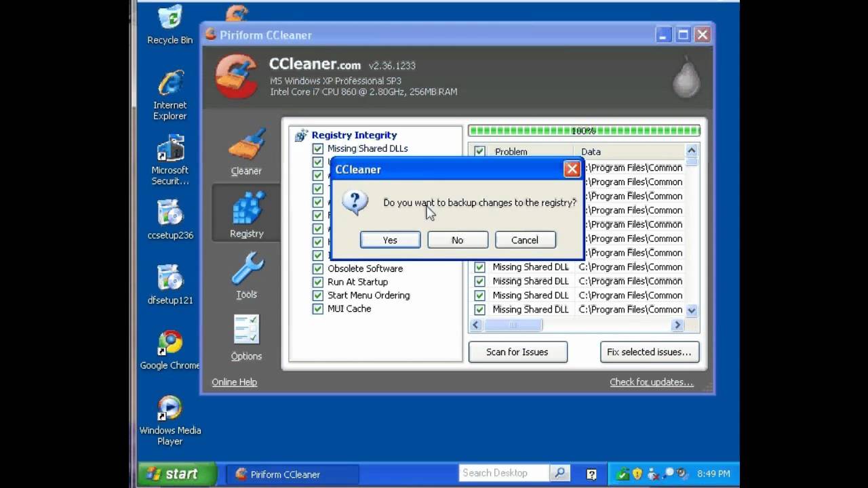Launch Internet Explorer from the desktop
868x488 pixels.
(x=170, y=95)
